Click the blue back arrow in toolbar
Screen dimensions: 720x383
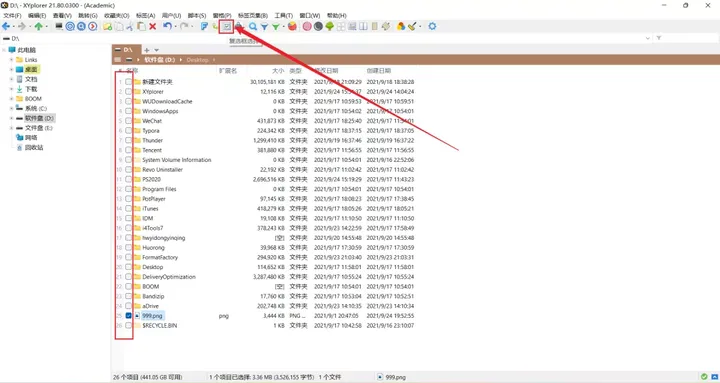point(6,27)
